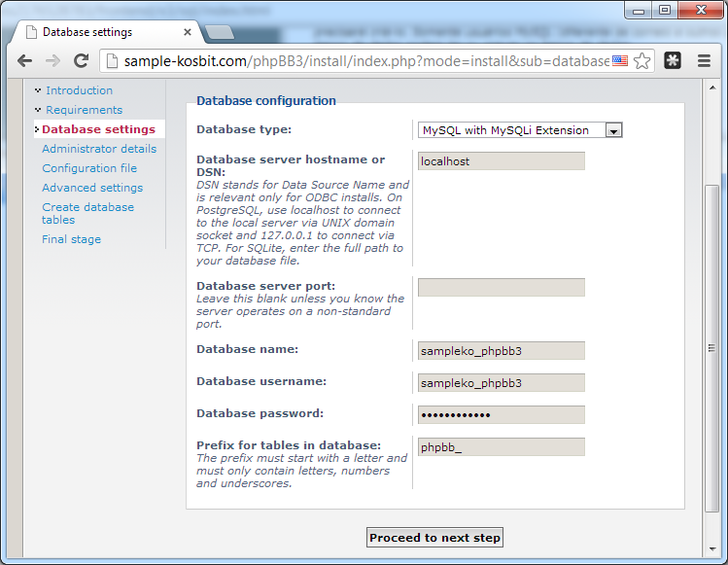The image size is (728, 565).
Task: Open the Introduction step link
Action: pyautogui.click(x=79, y=90)
